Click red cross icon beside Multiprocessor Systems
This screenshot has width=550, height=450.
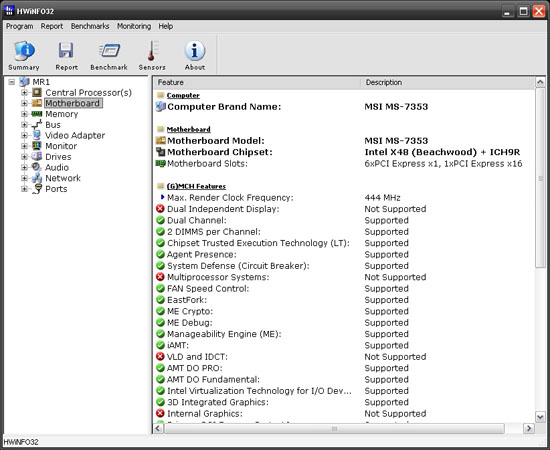point(160,277)
